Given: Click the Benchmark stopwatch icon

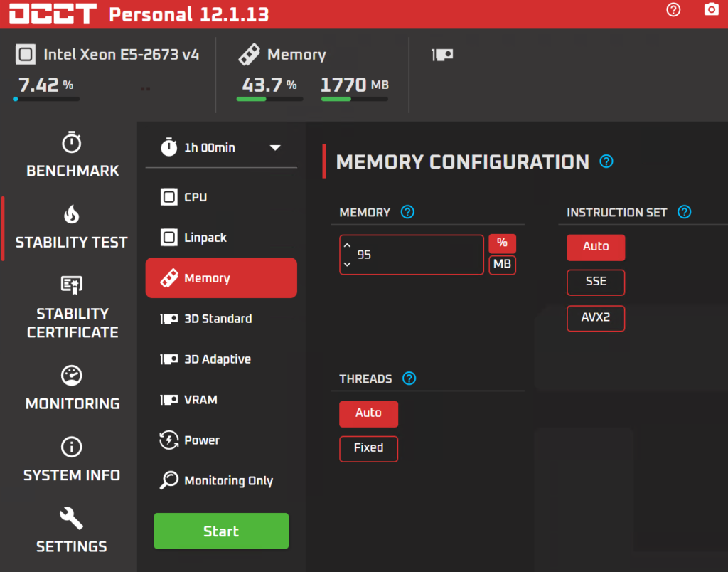Looking at the screenshot, I should pyautogui.click(x=72, y=142).
